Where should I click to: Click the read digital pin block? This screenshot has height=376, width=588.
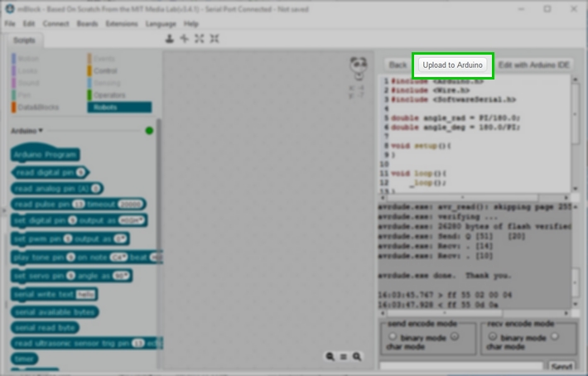50,172
